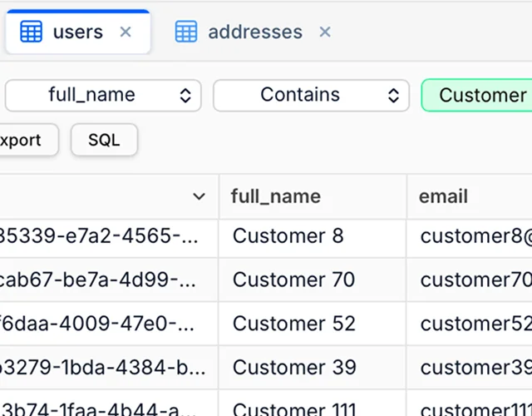Select the Customer 70 cell

313,280
